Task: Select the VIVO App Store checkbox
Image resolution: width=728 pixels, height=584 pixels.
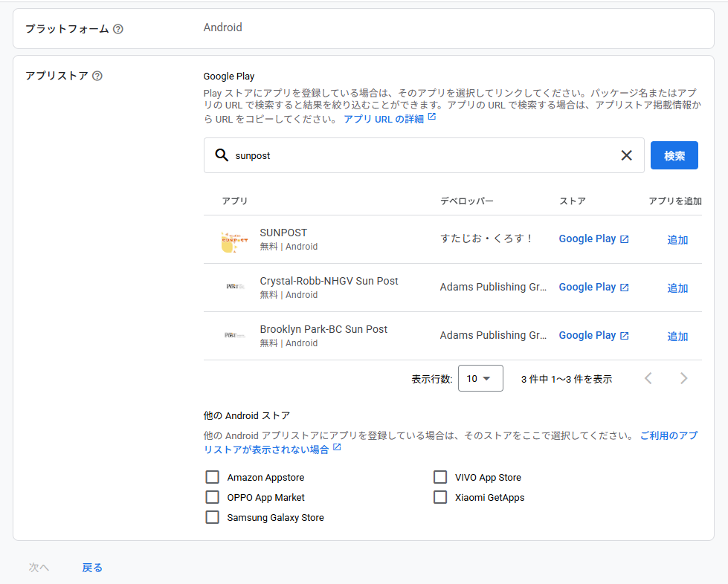Action: tap(440, 477)
